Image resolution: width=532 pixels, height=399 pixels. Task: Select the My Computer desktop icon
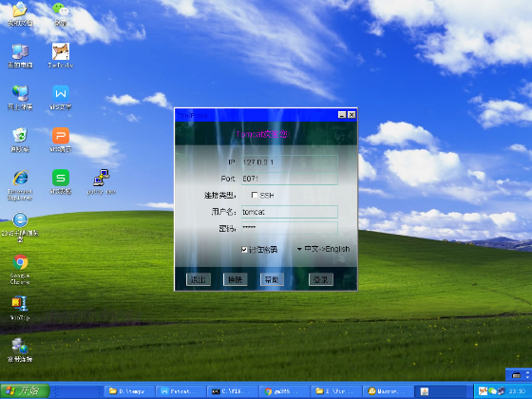(x=20, y=56)
